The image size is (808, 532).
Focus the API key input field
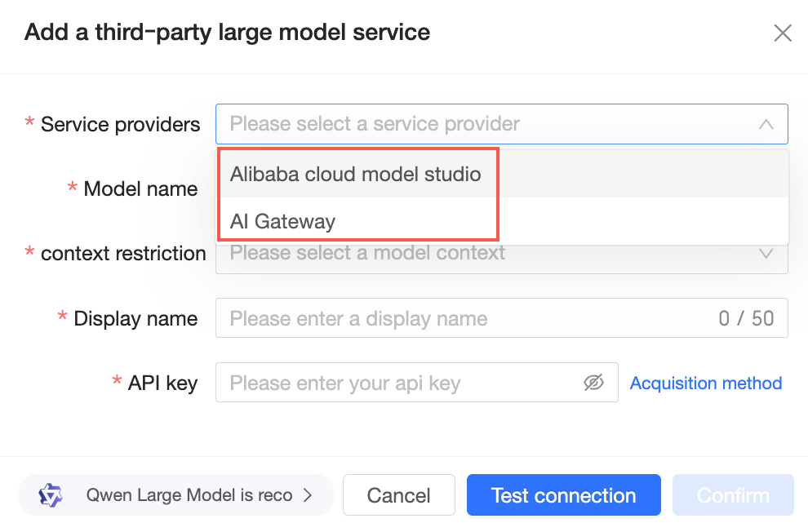click(x=416, y=382)
